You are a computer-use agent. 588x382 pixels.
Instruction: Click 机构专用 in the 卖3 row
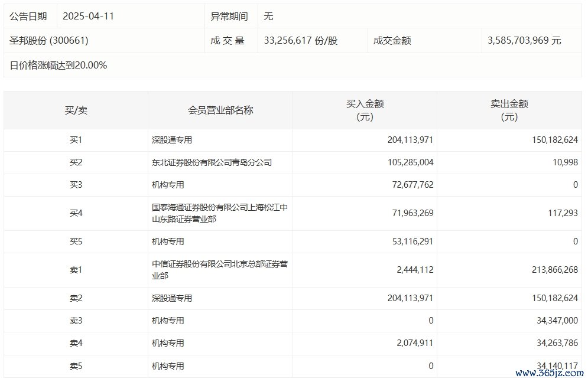(x=168, y=321)
